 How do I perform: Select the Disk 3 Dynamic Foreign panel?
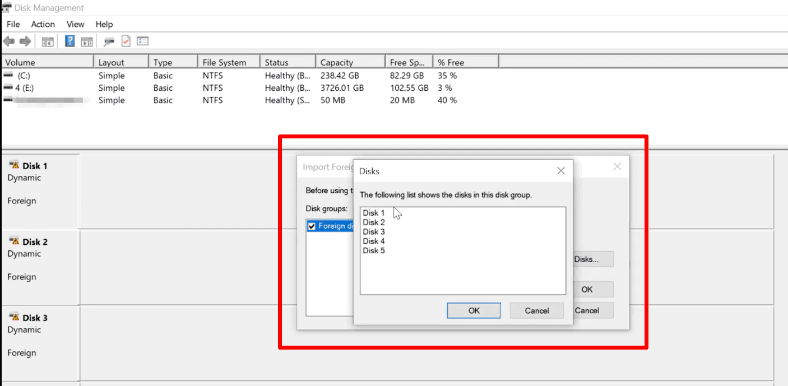40,343
